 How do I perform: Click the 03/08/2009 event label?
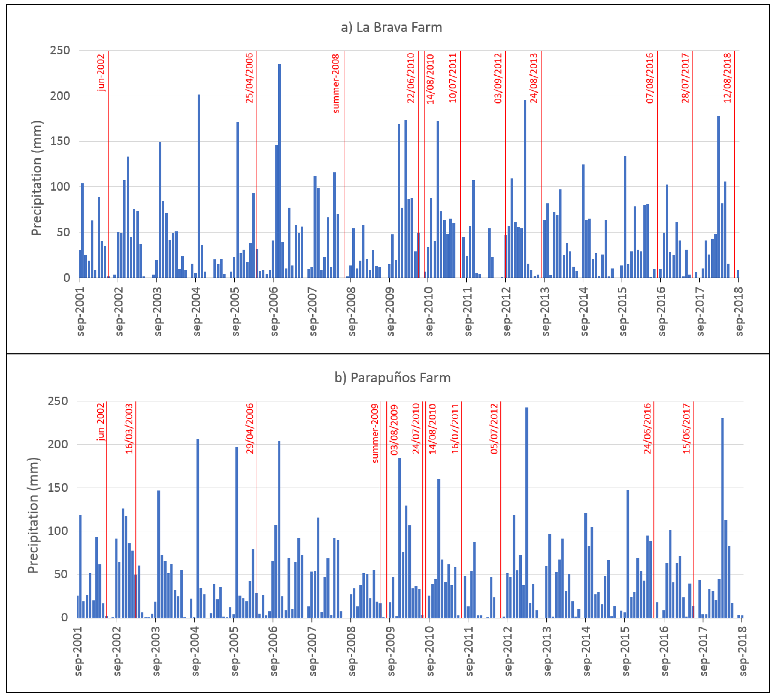click(394, 430)
